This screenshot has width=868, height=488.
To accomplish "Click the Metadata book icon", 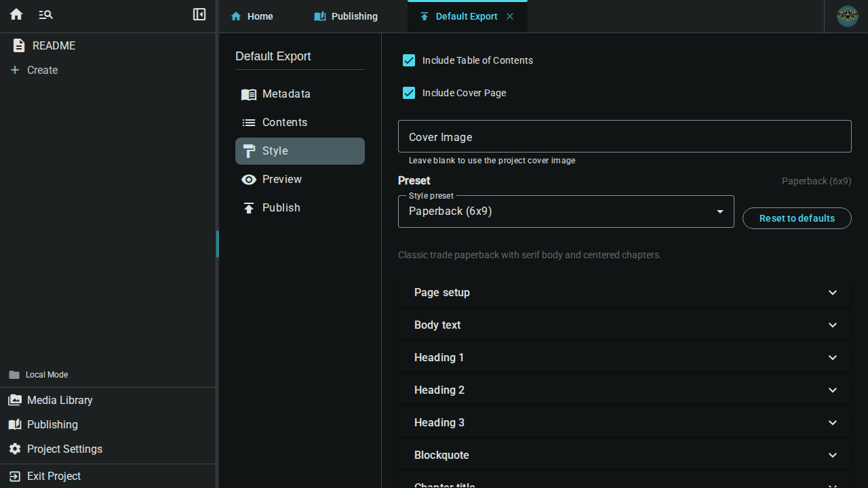I will click(249, 94).
